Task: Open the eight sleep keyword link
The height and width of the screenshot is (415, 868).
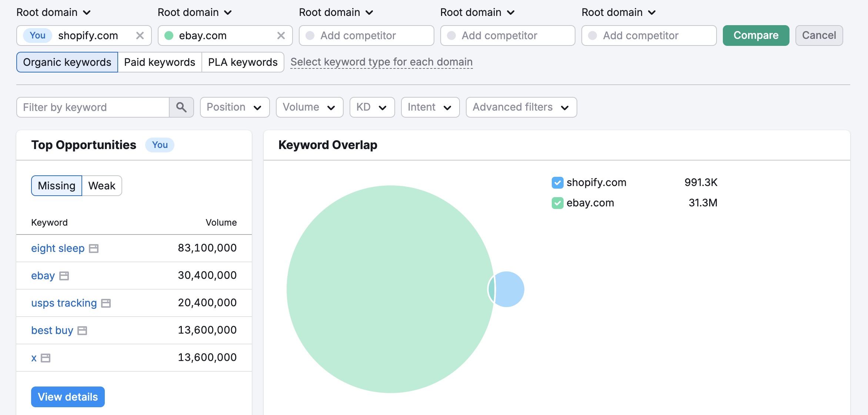Action: coord(58,248)
